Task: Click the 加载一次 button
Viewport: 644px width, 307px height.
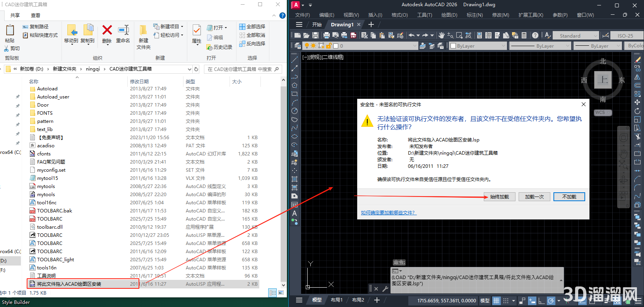Action: pos(534,197)
